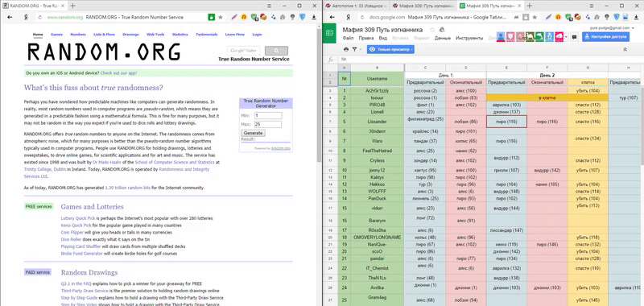Click the Min input field
644x306 pixels.
[x=268, y=115]
